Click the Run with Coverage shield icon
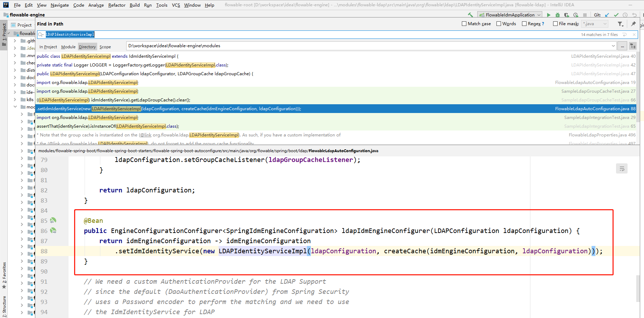 pos(567,15)
